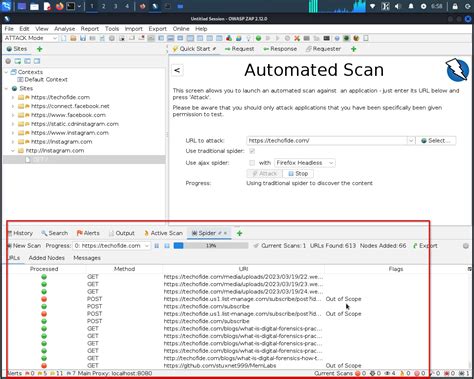The image size is (474, 379).
Task: Select the Default Context tree item
Action: tap(42, 80)
